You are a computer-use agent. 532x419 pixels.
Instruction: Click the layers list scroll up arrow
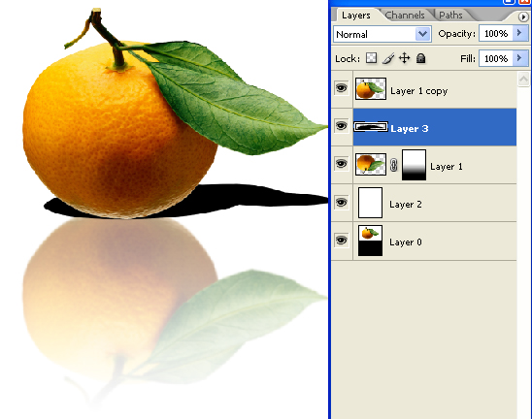524,80
